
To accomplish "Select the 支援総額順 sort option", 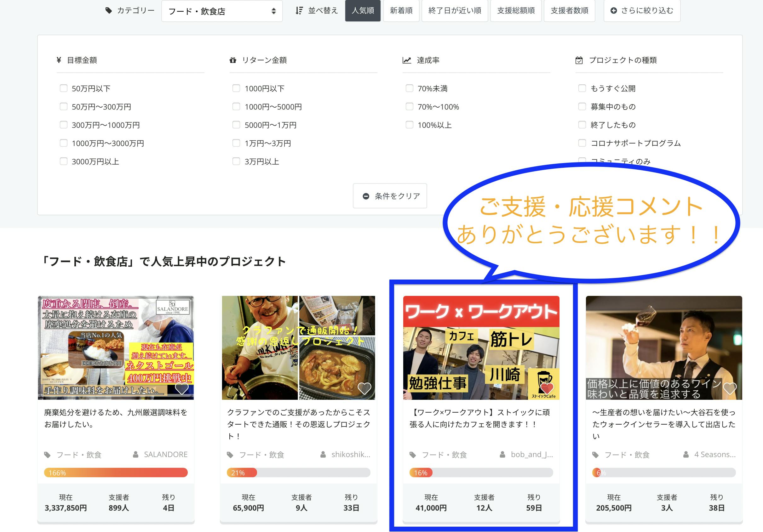I will pos(516,11).
